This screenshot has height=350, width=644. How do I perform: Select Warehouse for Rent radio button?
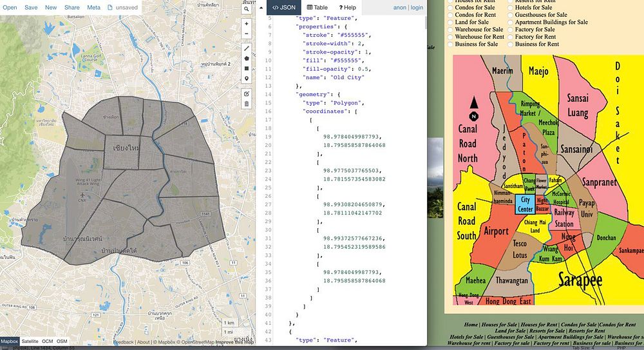coord(450,37)
